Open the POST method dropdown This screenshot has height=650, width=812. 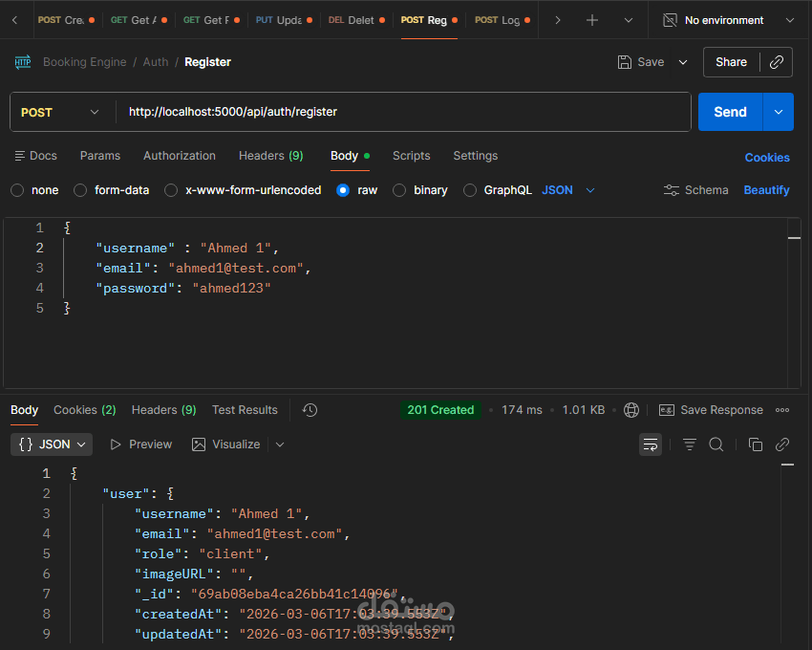pyautogui.click(x=60, y=112)
